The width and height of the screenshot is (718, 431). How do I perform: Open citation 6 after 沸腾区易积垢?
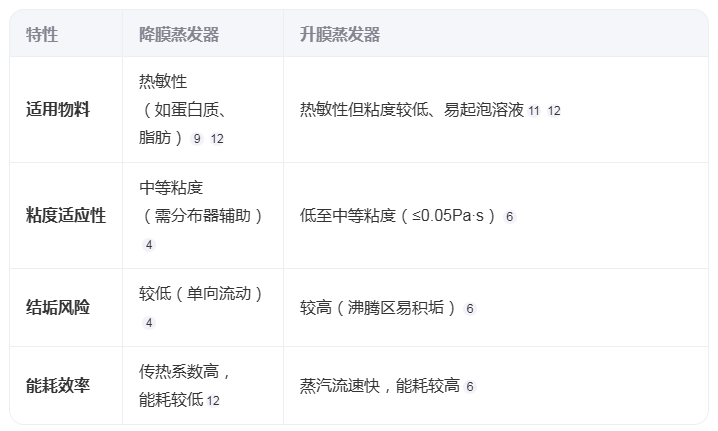tap(470, 309)
